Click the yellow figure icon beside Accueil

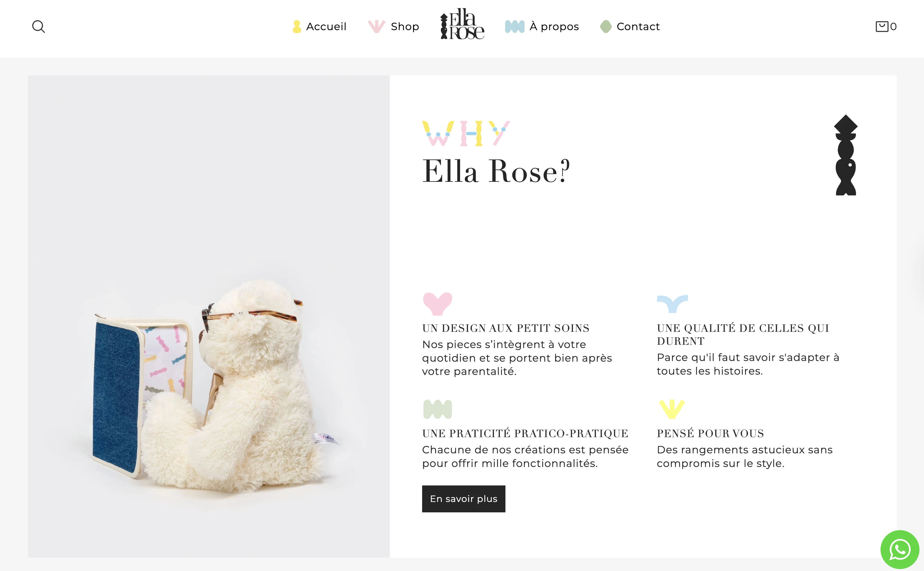click(x=297, y=27)
